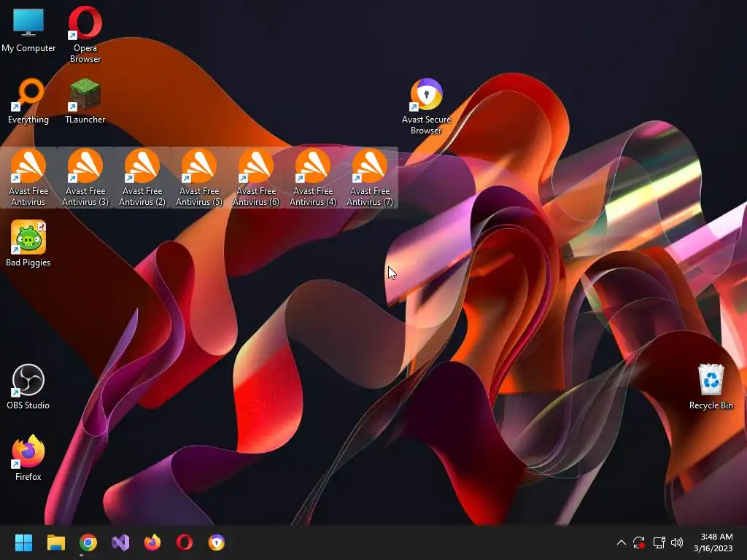Click the 'Recycle Bin' label text
The width and height of the screenshot is (747, 560).
[711, 405]
